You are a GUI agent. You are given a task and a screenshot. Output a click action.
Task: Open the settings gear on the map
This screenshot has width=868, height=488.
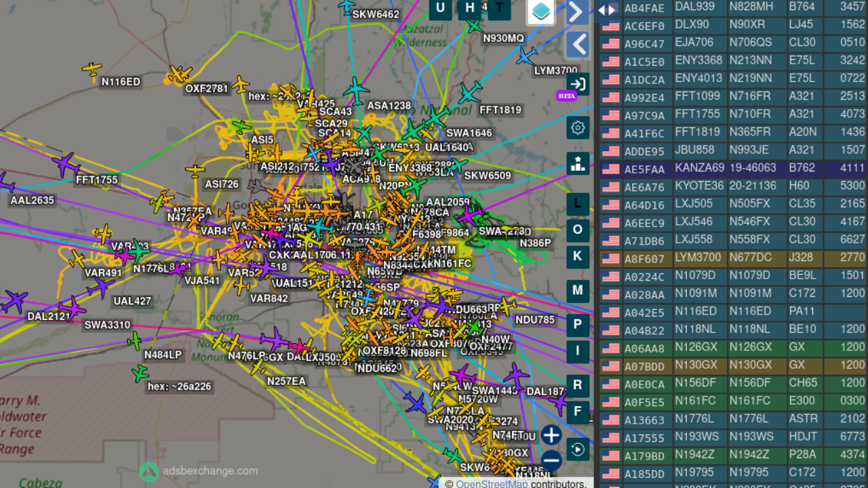point(578,127)
